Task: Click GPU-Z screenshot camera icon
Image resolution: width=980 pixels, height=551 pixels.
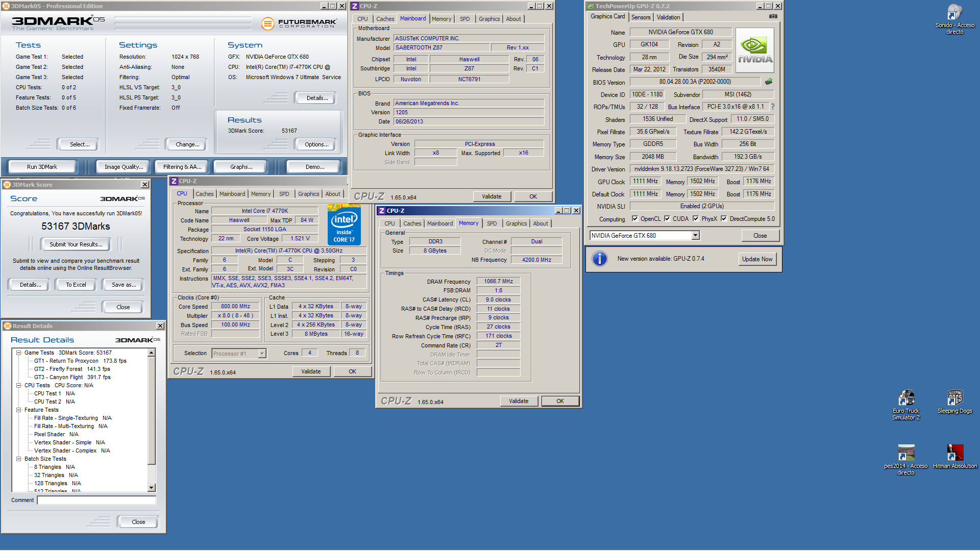Action: (773, 16)
